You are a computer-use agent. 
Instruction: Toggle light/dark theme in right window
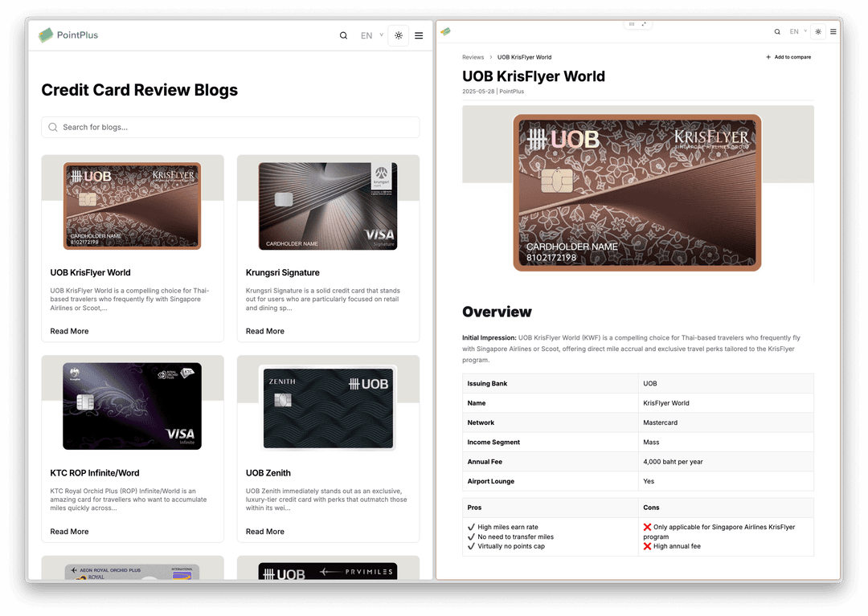click(818, 32)
